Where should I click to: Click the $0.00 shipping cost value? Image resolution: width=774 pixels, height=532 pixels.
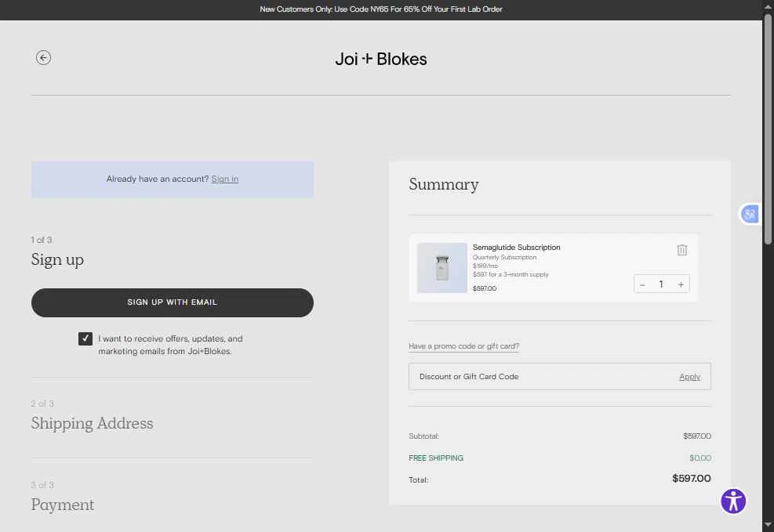point(700,458)
